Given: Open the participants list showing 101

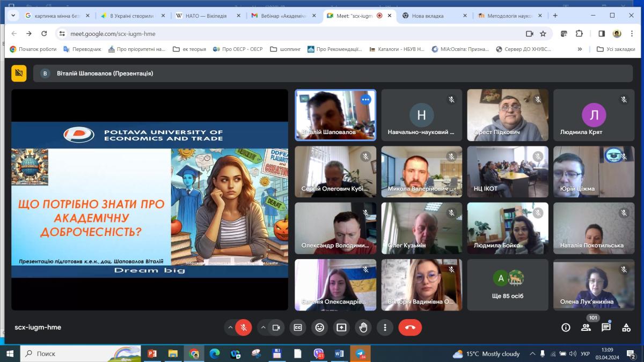Looking at the screenshot, I should (586, 328).
